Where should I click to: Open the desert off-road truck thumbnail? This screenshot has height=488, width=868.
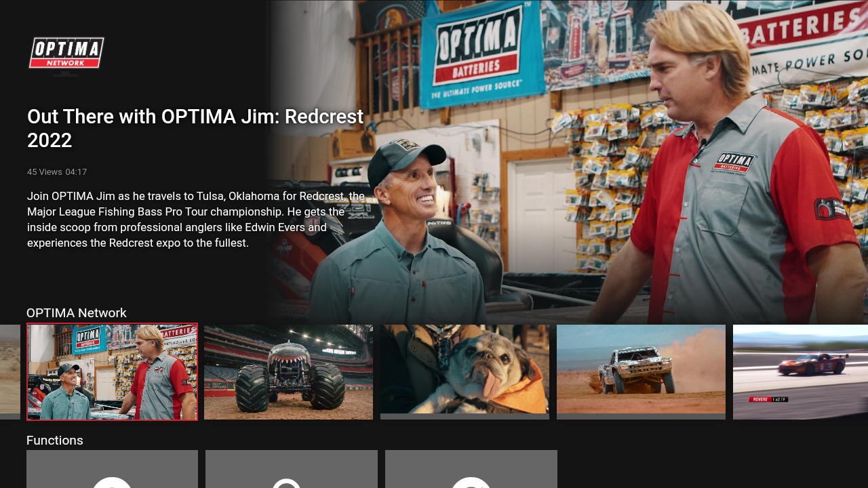641,372
